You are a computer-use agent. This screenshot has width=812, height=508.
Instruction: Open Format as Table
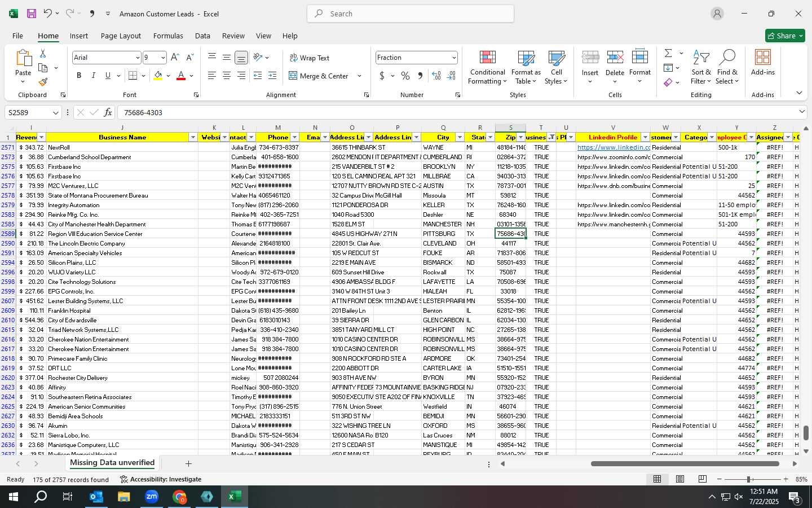coord(526,68)
